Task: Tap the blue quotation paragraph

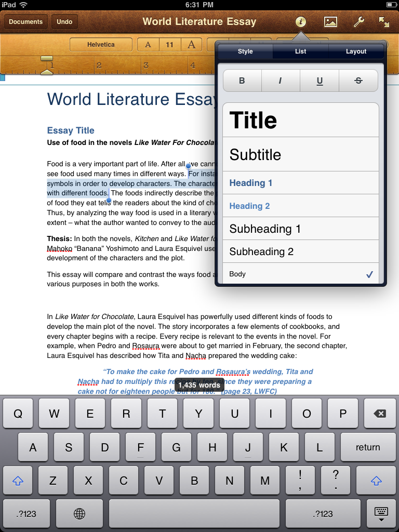Action: click(x=195, y=381)
